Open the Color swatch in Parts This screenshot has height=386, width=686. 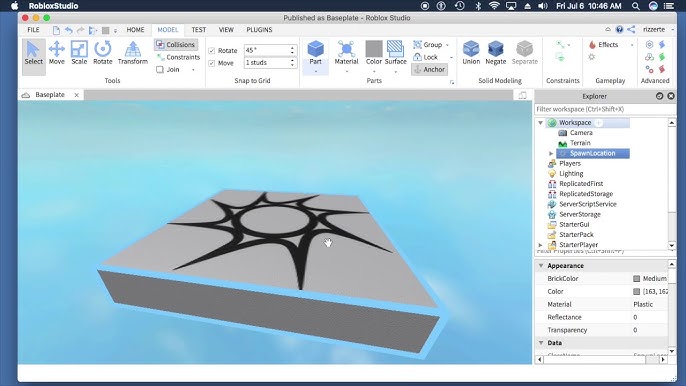(x=374, y=53)
